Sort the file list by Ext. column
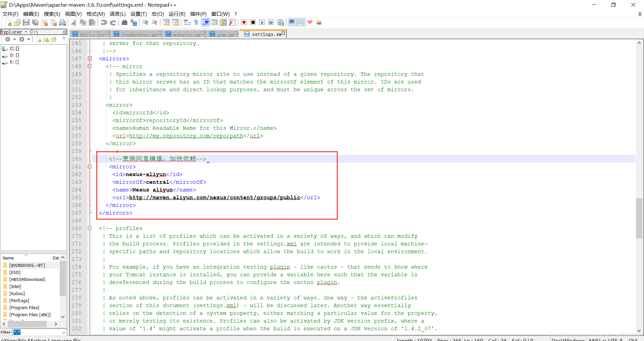 pos(56,258)
